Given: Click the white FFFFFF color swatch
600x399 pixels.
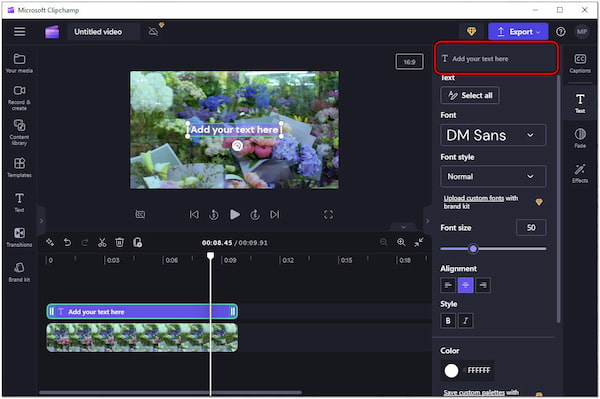Looking at the screenshot, I should click(451, 370).
